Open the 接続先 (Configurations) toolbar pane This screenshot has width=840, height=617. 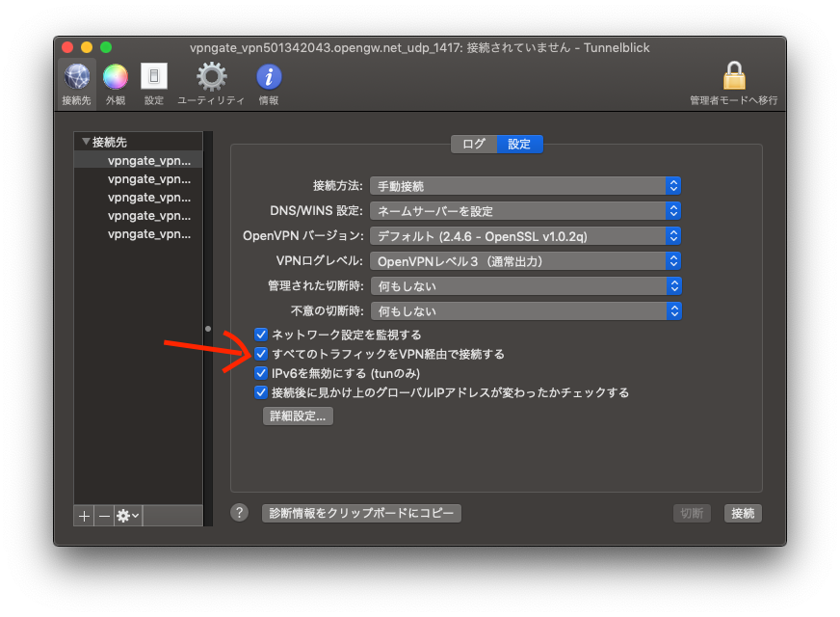point(77,84)
